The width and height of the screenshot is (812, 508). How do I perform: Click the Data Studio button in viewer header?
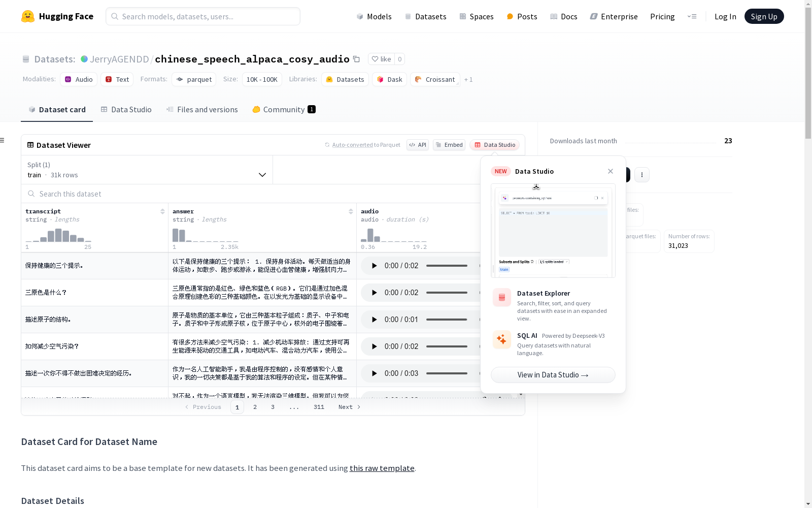click(x=495, y=145)
